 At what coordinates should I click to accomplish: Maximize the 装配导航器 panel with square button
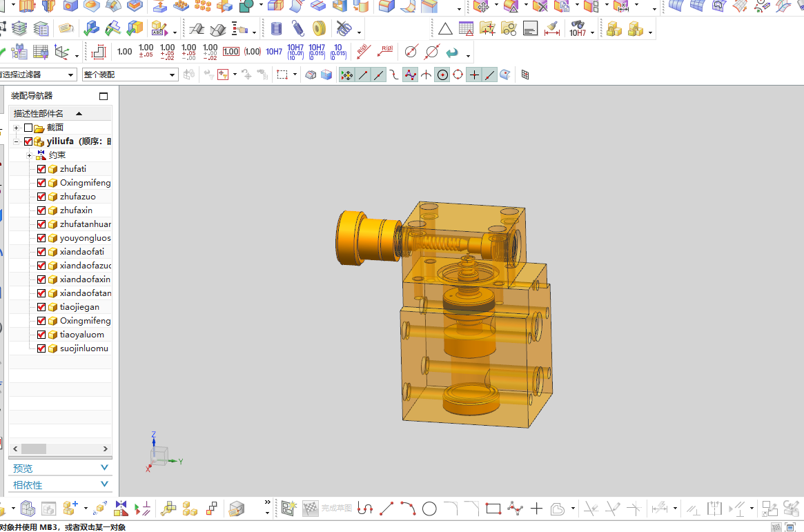(104, 96)
